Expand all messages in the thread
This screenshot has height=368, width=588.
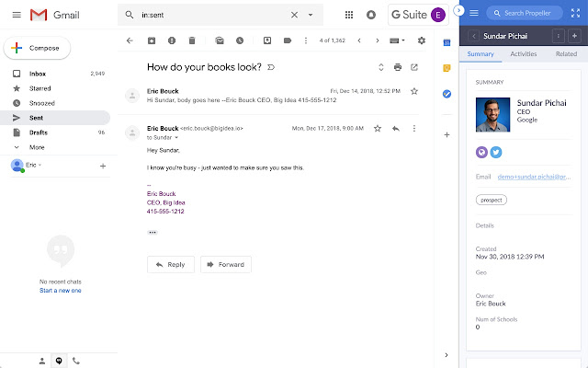point(381,67)
